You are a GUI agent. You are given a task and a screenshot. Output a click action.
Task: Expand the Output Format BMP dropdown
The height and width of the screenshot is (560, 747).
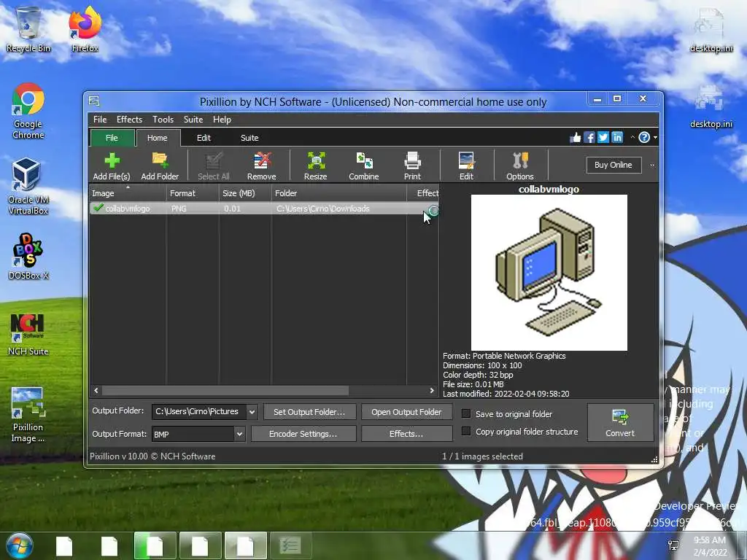[239, 434]
